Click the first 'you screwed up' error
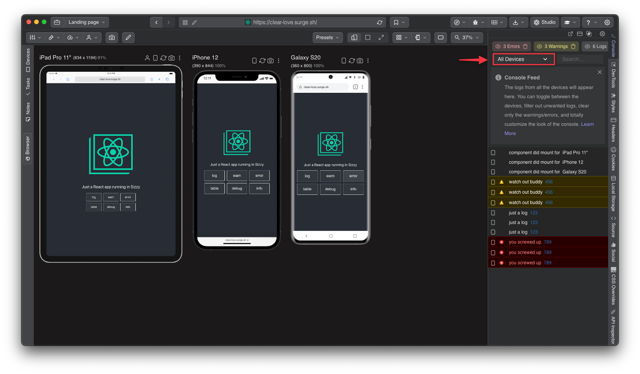This screenshot has width=640, height=374. point(548,242)
